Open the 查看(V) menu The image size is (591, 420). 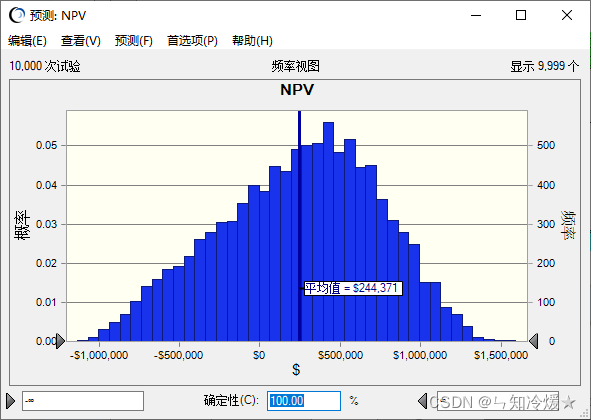81,40
